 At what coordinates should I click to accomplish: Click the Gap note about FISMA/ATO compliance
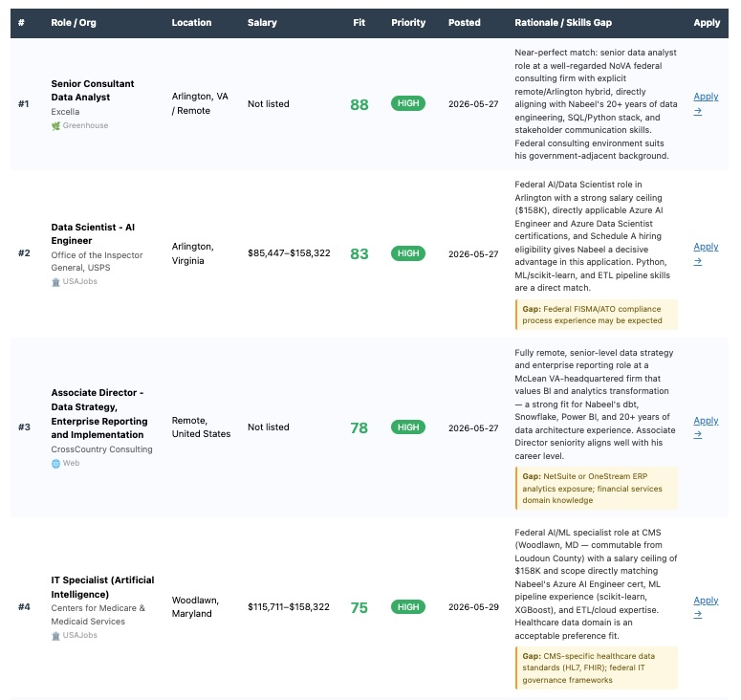[x=597, y=315]
